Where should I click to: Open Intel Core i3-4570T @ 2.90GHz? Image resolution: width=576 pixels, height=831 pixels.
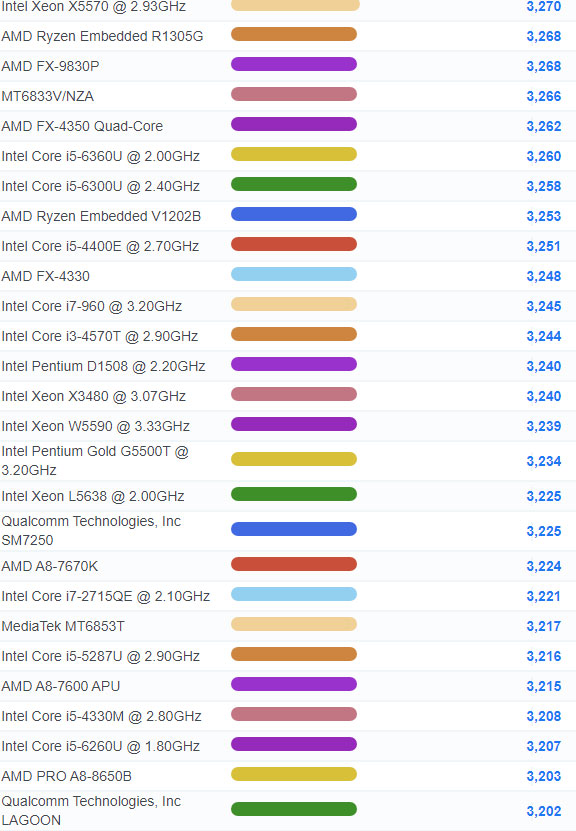click(x=100, y=336)
